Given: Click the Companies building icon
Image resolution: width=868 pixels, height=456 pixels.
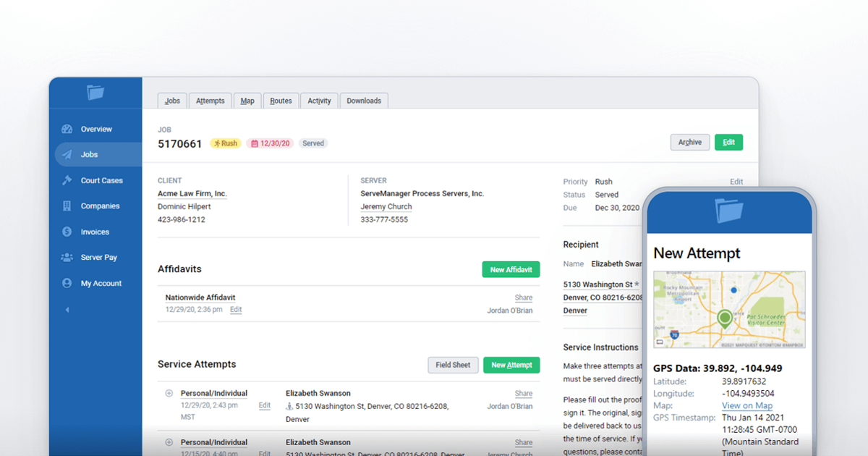Looking at the screenshot, I should [66, 206].
